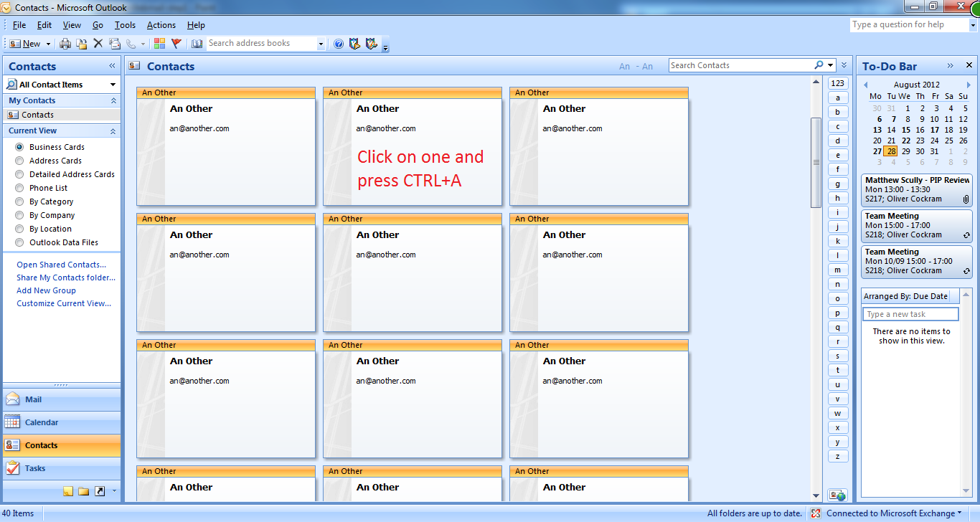Open the Tools menu
This screenshot has width=980, height=522.
coord(125,25)
